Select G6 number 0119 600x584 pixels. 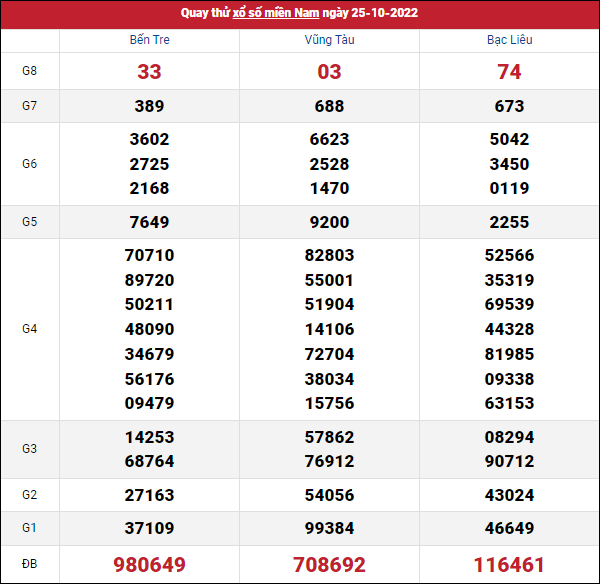pos(509,188)
